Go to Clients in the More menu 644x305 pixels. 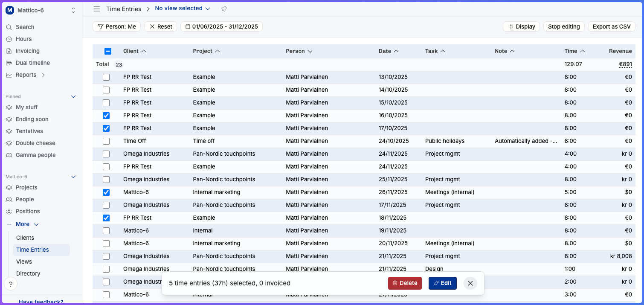25,238
